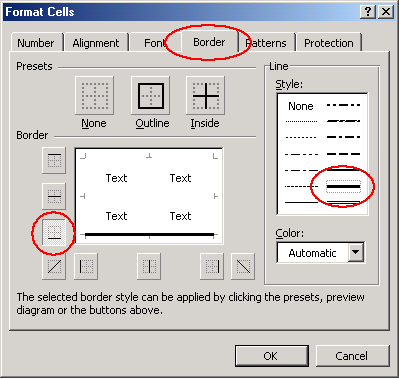
Task: Add right border line
Action: 212,266
